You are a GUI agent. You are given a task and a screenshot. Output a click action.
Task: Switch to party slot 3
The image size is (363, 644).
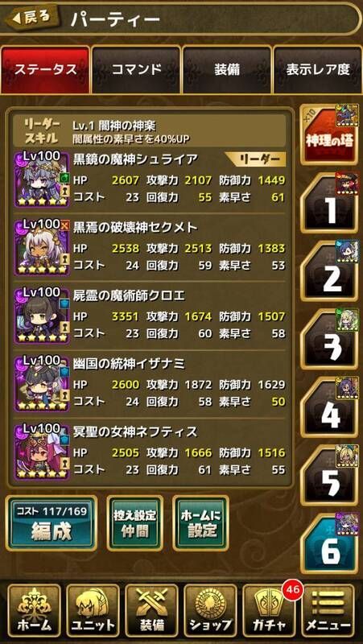(x=330, y=339)
